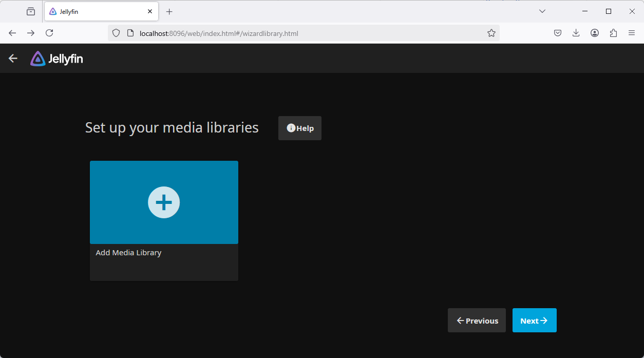Go back using Jellyfin header arrow
This screenshot has width=644, height=358.
pyautogui.click(x=13, y=59)
